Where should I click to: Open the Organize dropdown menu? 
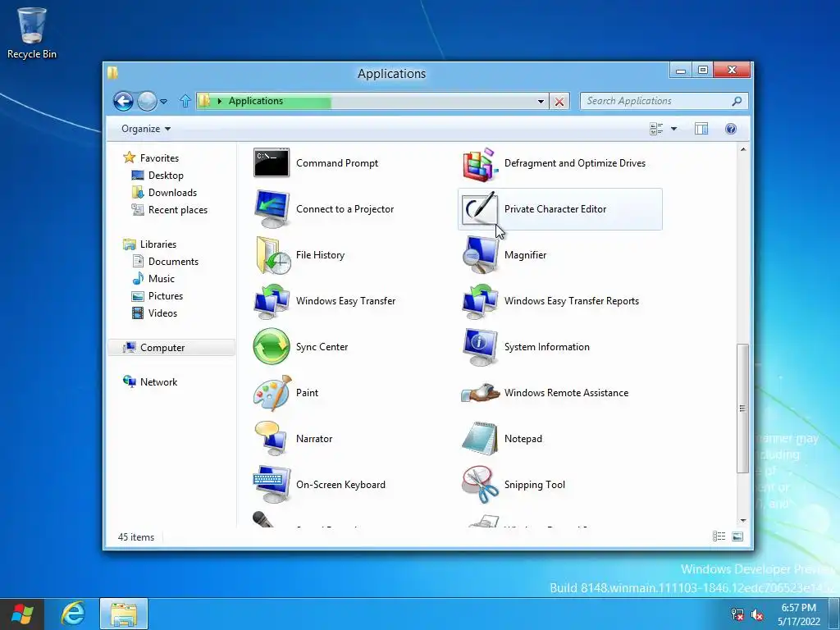(146, 129)
